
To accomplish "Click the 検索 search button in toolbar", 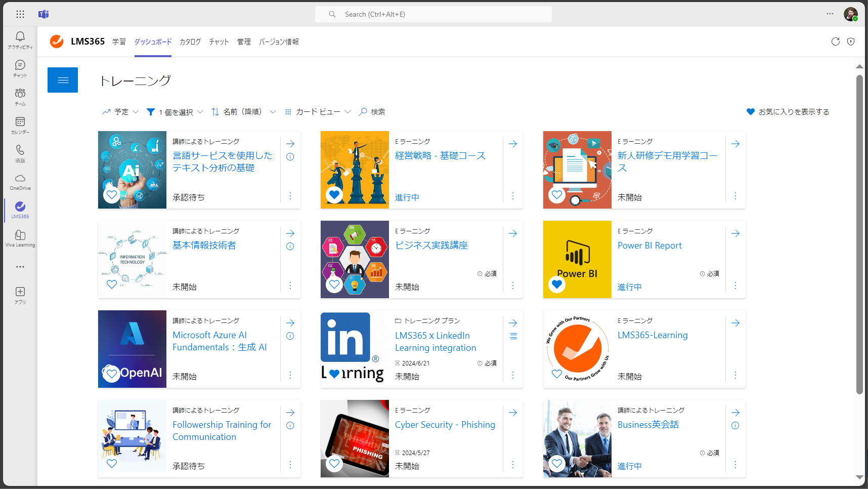I will pyautogui.click(x=372, y=112).
